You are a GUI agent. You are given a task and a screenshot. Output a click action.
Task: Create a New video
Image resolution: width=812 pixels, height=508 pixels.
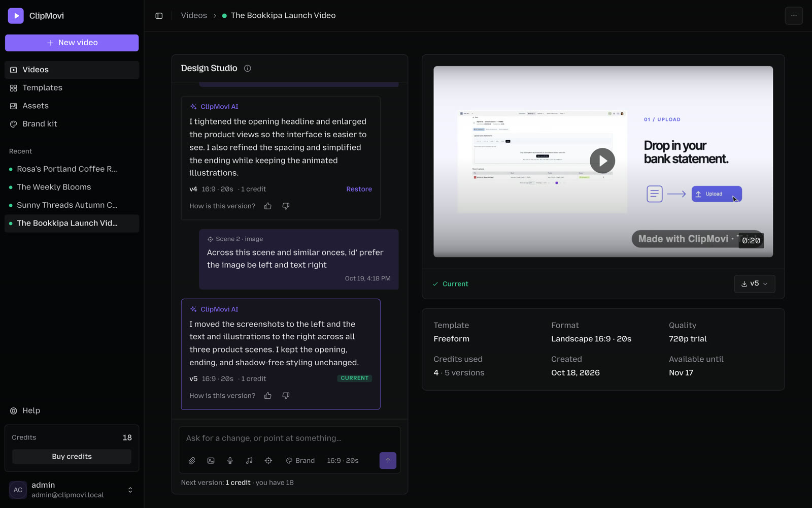tap(72, 43)
